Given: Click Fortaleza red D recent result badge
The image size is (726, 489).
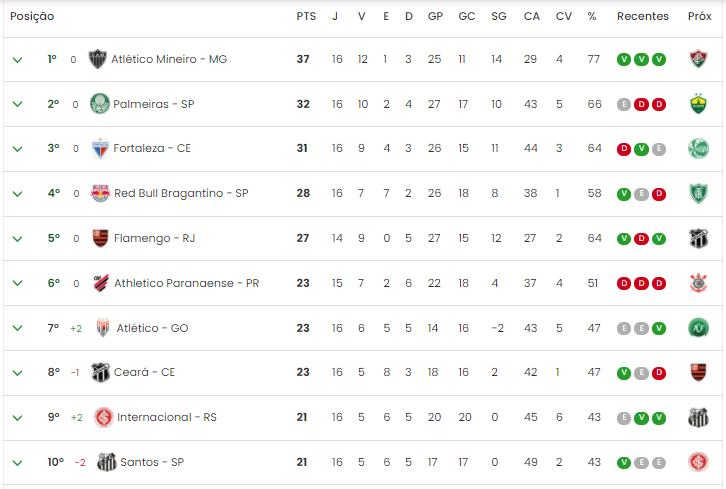Looking at the screenshot, I should point(624,149).
